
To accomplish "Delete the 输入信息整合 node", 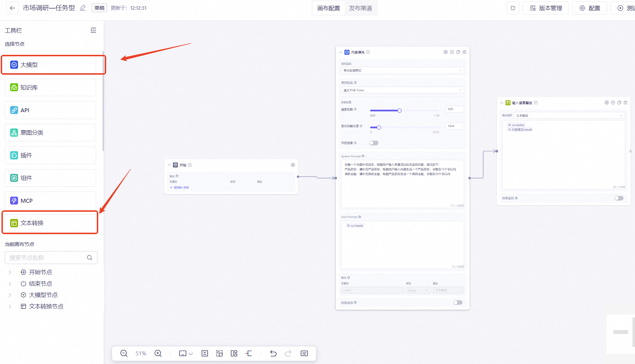I will click(x=625, y=103).
